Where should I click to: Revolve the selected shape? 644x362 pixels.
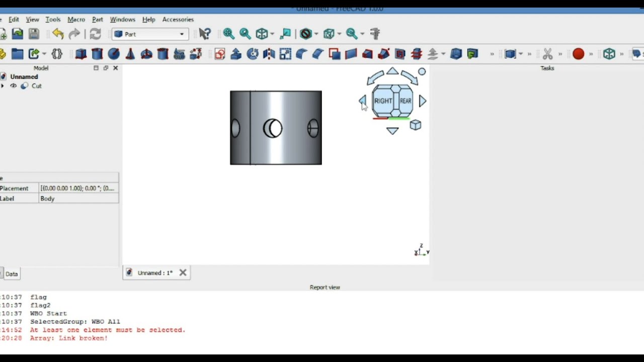point(253,54)
